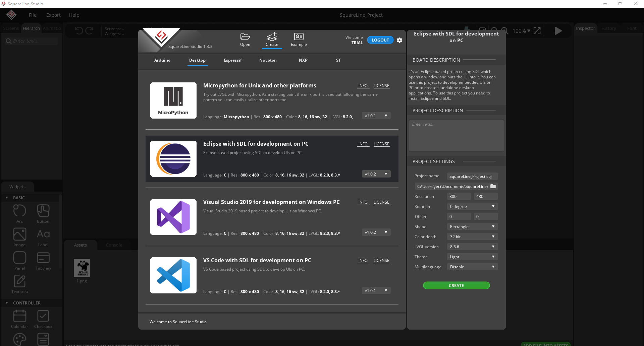This screenshot has width=644, height=346.
Task: Click the fit-to-screen expand icon
Action: pos(537,31)
